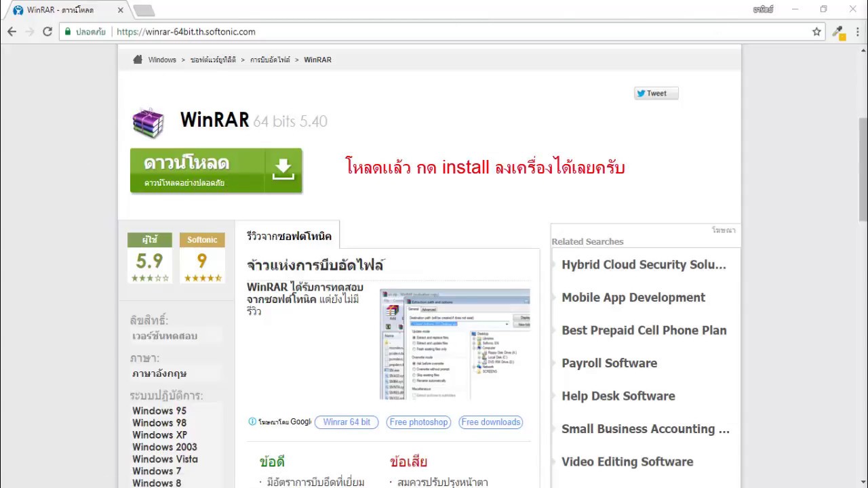
Task: Click the Tweet button
Action: [656, 94]
